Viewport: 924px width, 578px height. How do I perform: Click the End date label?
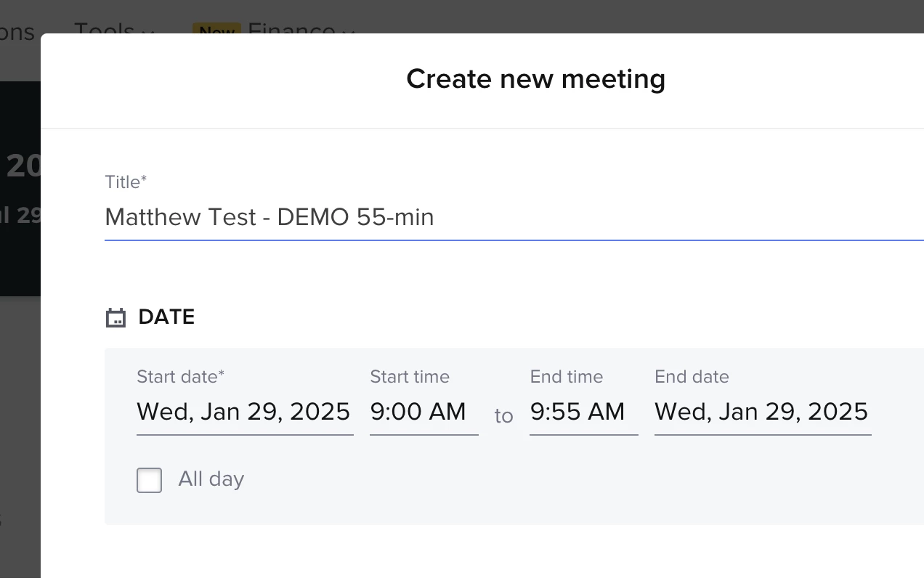coord(692,377)
